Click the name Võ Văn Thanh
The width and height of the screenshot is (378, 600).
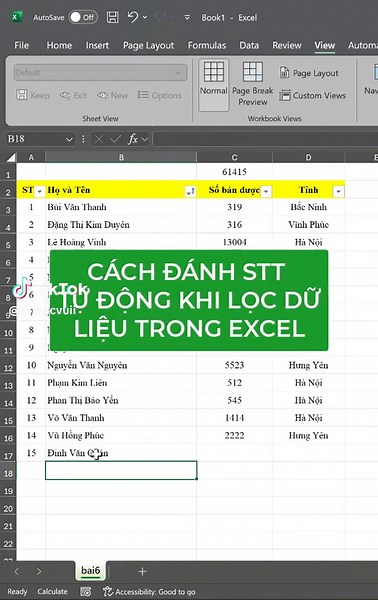pos(76,418)
